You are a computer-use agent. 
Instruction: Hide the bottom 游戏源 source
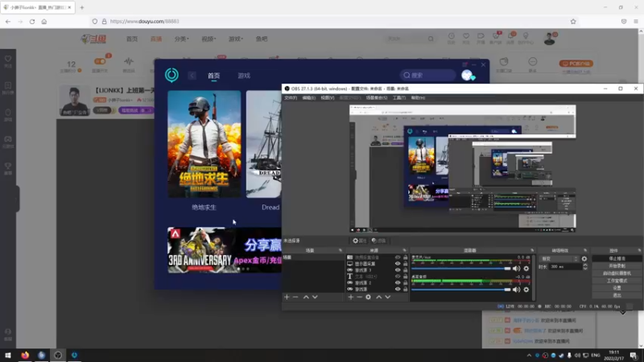tap(398, 289)
